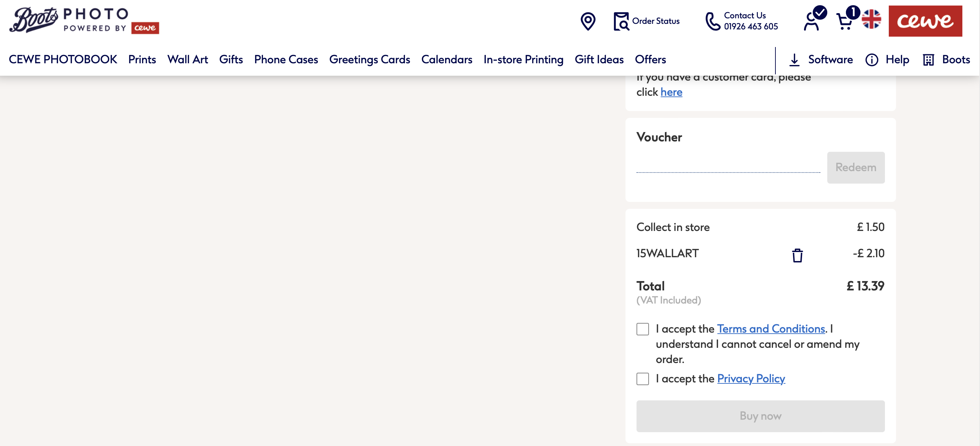Tick the Privacy Policy checkbox
This screenshot has height=446, width=980.
pos(642,379)
